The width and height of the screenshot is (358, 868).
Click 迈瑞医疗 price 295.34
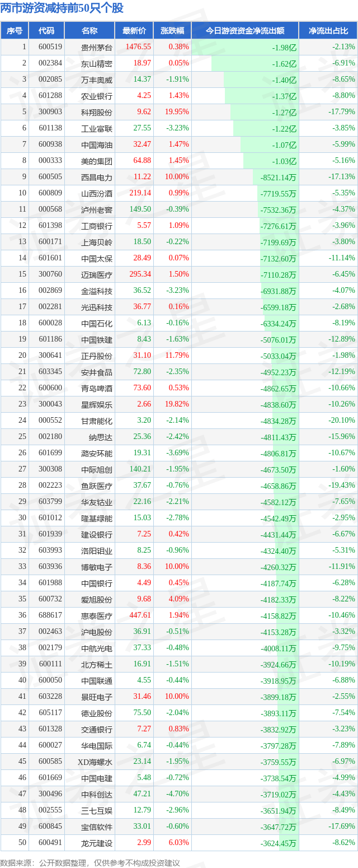coord(140,274)
